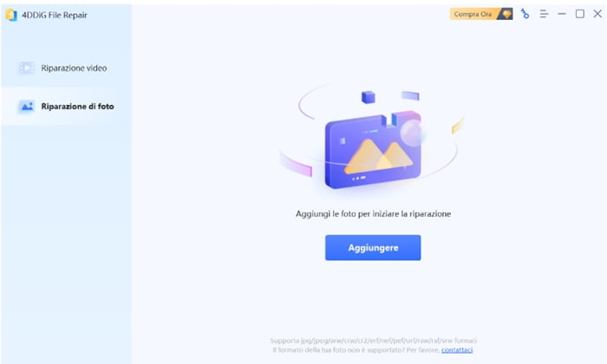Click the diamond premium icon
Viewport: 607px width, 364px height.
(506, 14)
